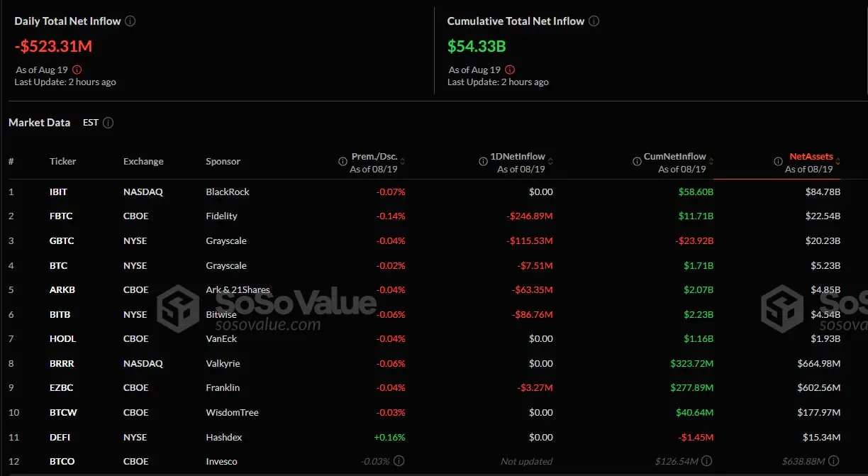Sort by Prem./Dsc. using its sort arrows
Viewport: 868px width, 476px height.
[x=403, y=162]
